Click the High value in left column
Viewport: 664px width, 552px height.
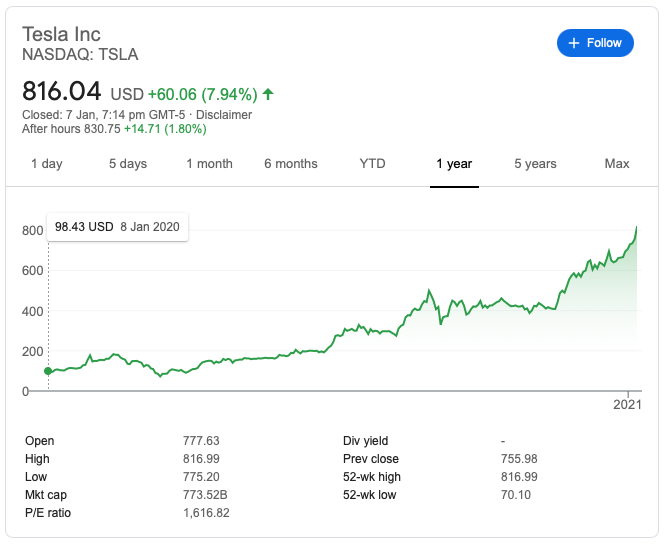[201, 459]
